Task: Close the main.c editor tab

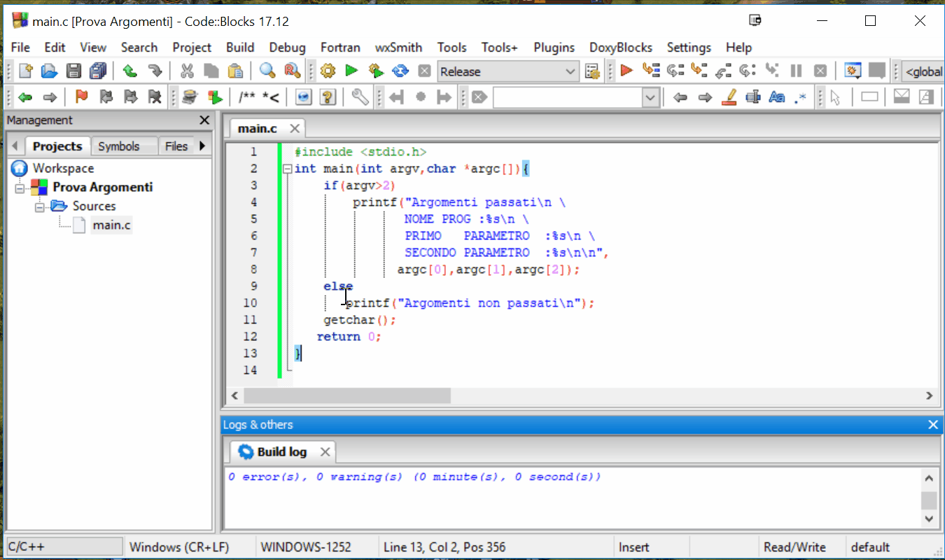Action: click(295, 128)
